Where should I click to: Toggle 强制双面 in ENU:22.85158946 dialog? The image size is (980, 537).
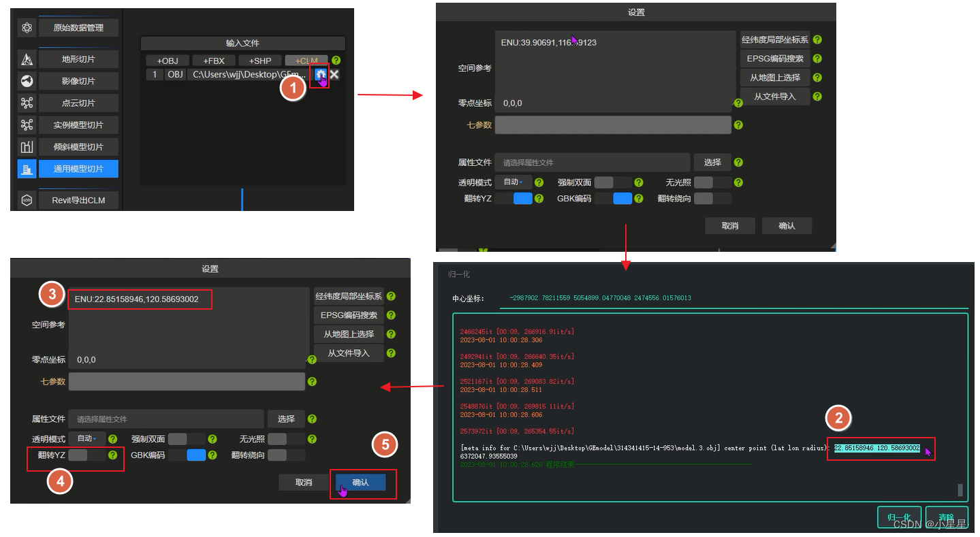tap(187, 439)
